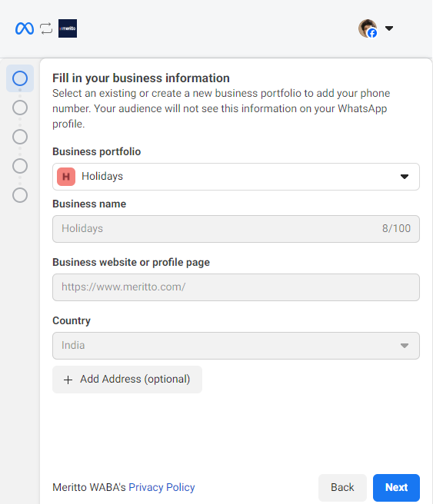Click the Business portfolio dropdown arrow
The height and width of the screenshot is (504, 433).
tap(405, 177)
